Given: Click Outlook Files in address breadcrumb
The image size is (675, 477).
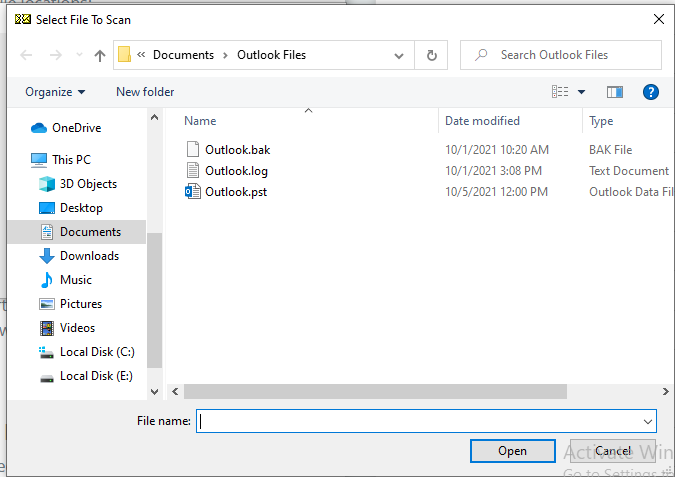Looking at the screenshot, I should pos(272,55).
